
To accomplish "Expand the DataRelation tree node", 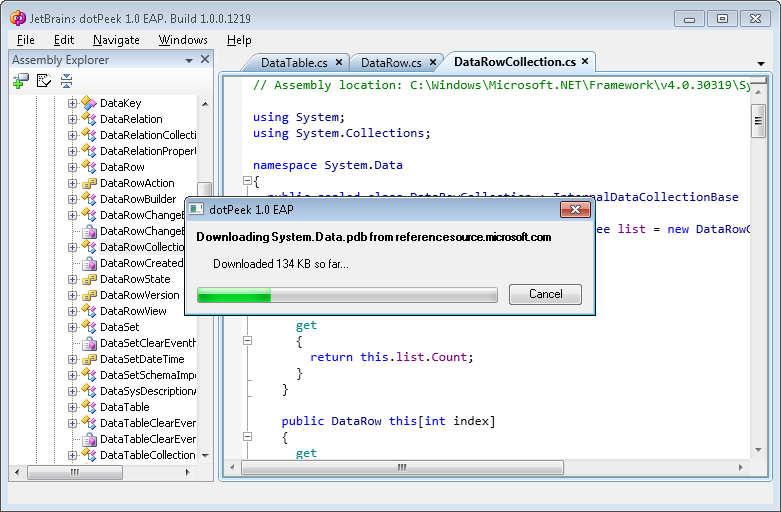I will click(x=73, y=119).
